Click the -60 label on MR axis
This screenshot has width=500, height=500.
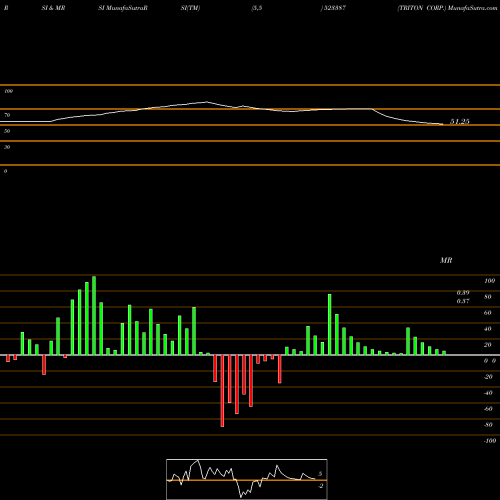(488, 409)
